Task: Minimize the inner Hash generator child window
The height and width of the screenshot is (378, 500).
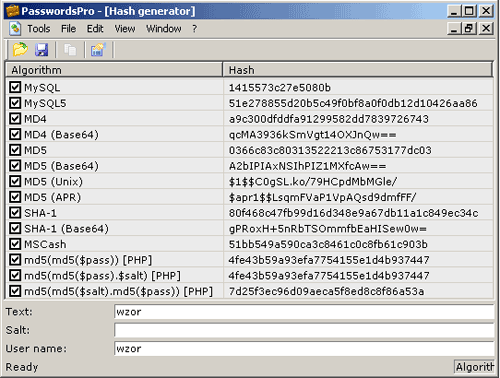Action: (x=454, y=28)
